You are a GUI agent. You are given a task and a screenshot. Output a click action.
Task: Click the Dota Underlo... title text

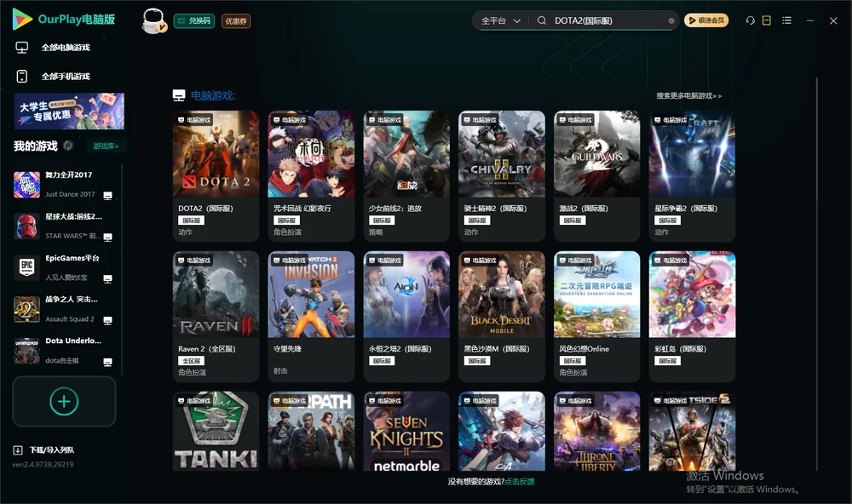73,341
